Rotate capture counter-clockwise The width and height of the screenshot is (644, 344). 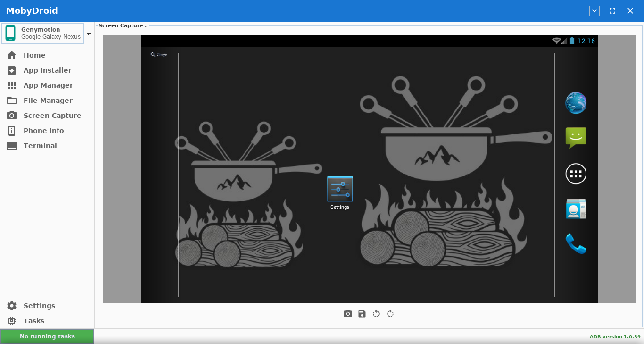click(376, 314)
